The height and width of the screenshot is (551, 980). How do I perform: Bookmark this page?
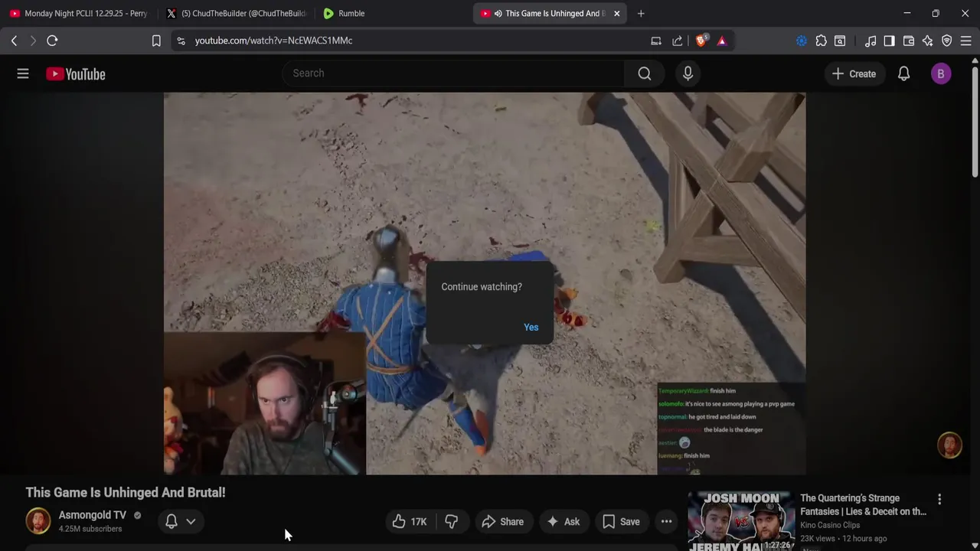tap(156, 41)
